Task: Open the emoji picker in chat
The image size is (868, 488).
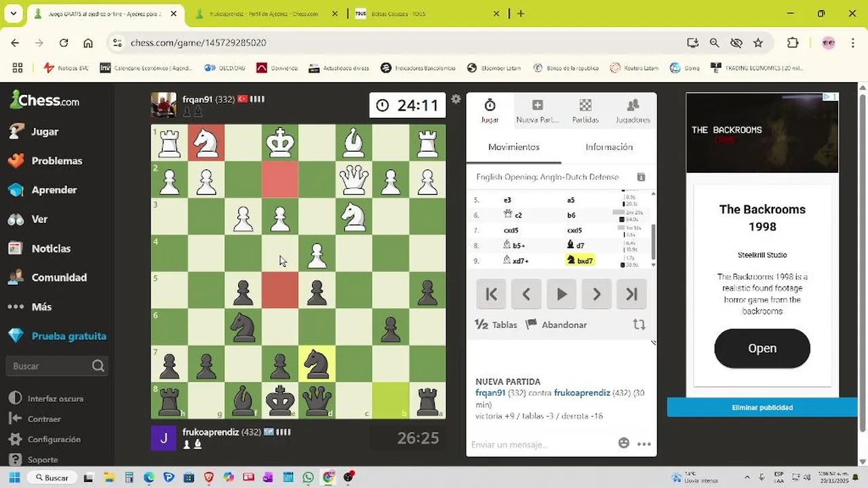Action: coord(624,443)
